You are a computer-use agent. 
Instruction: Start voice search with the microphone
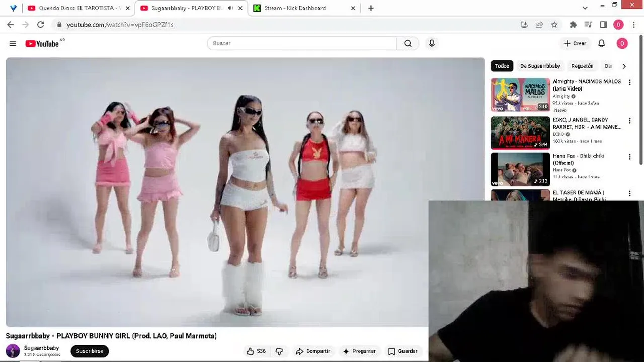click(431, 43)
